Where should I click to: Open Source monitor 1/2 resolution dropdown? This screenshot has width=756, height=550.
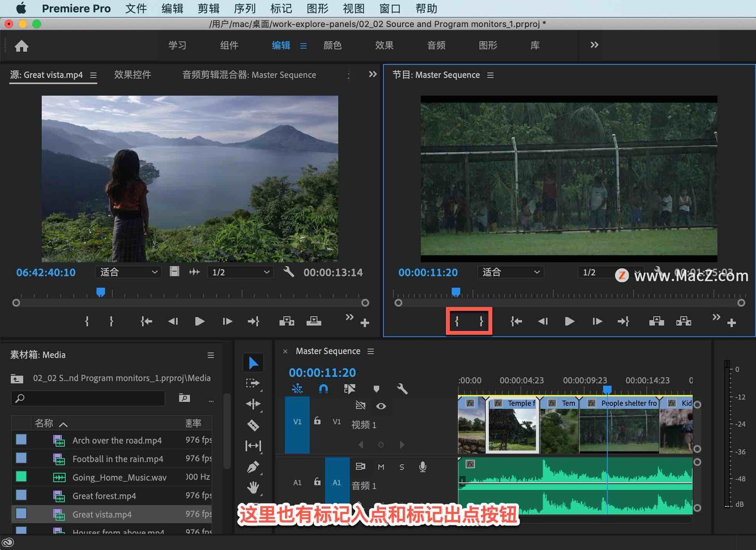click(x=240, y=272)
